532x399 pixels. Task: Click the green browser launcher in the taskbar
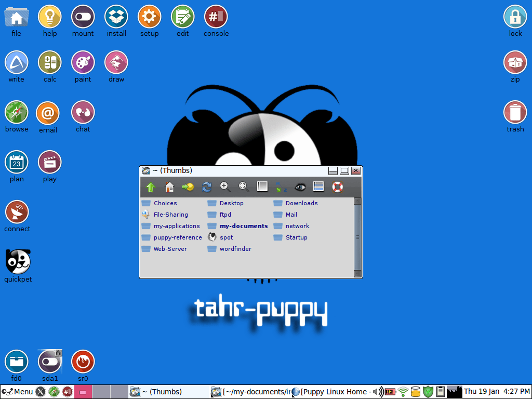click(x=54, y=392)
